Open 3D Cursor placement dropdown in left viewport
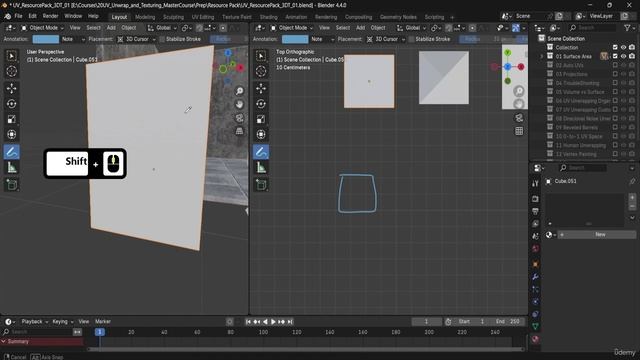The width and height of the screenshot is (640, 360). tap(137, 39)
